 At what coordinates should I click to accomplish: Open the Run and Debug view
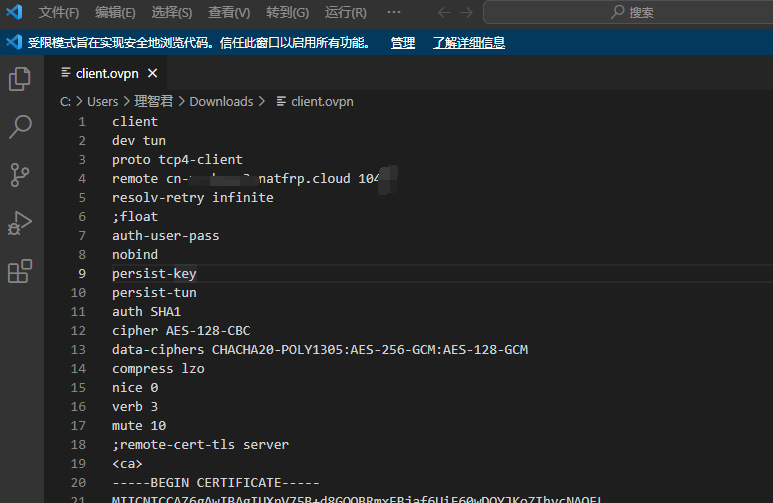pyautogui.click(x=20, y=223)
